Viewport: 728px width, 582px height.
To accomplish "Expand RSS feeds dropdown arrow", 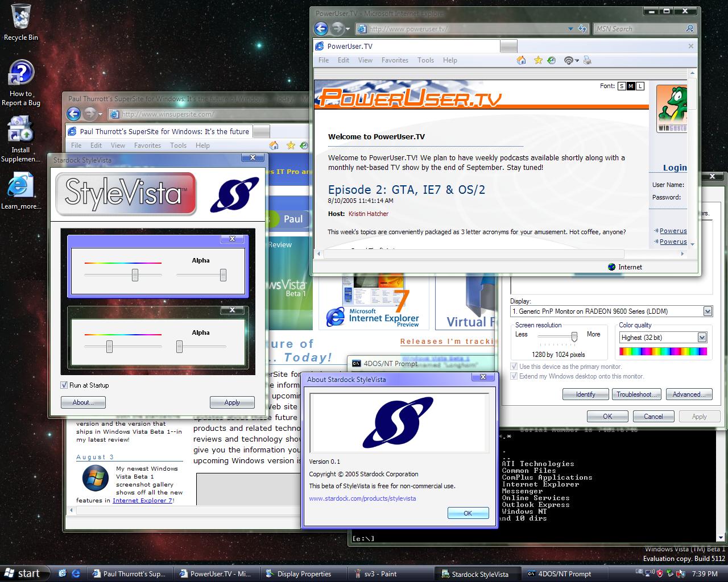I will 577,61.
